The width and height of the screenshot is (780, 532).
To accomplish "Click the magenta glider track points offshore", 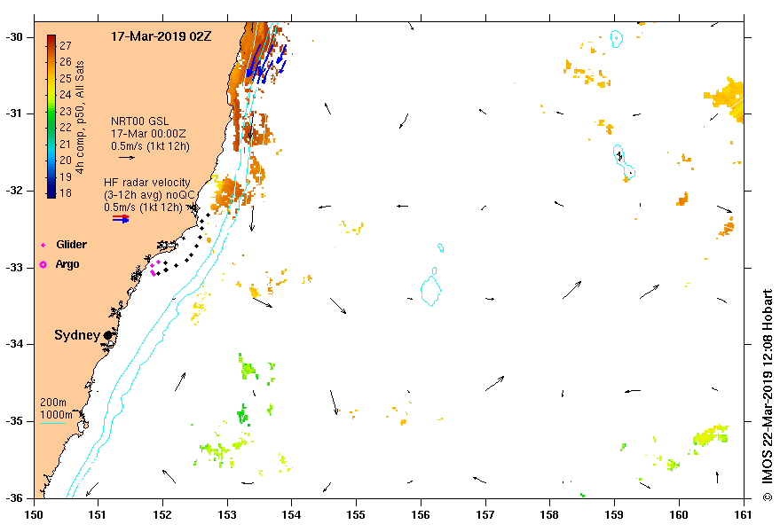I will [x=154, y=268].
